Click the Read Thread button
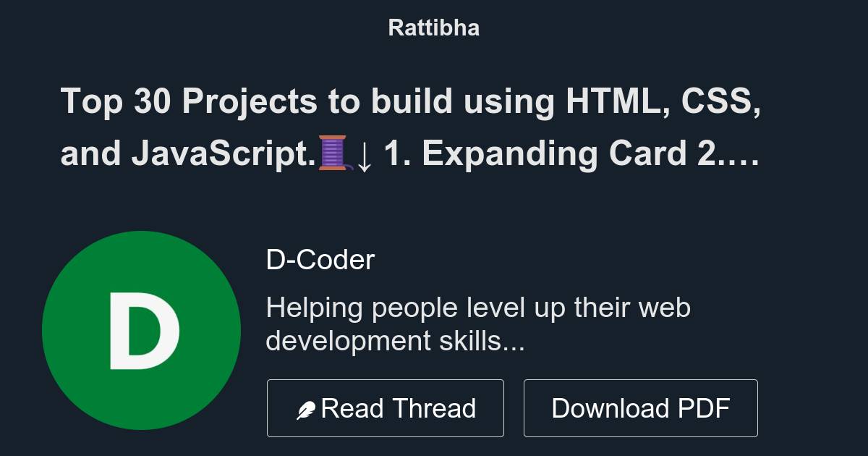This screenshot has width=868, height=456. pos(385,408)
